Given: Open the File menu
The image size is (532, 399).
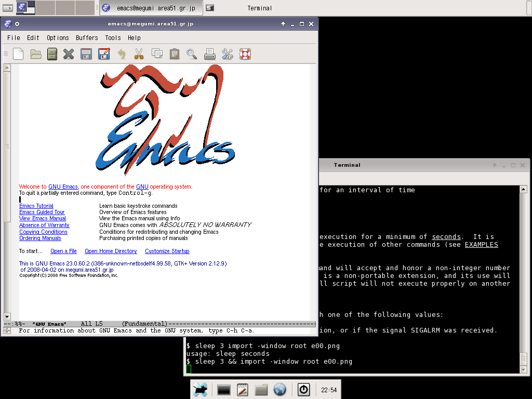Looking at the screenshot, I should 14,37.
